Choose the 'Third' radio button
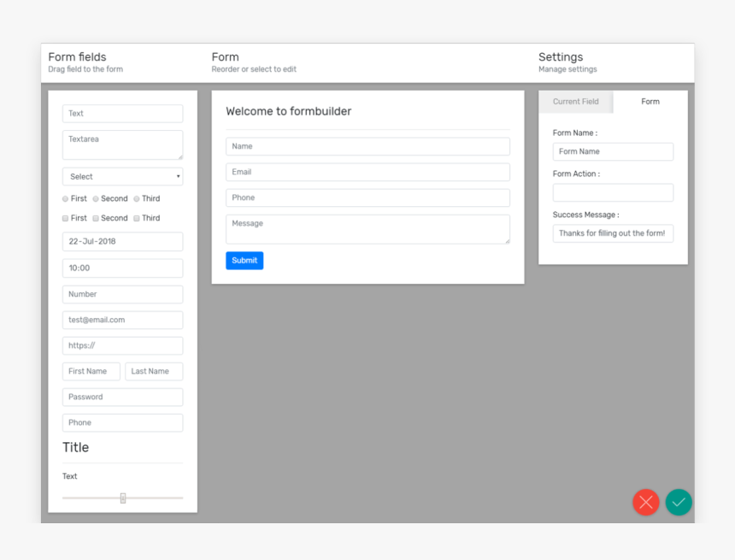Image resolution: width=735 pixels, height=560 pixels. 137,199
